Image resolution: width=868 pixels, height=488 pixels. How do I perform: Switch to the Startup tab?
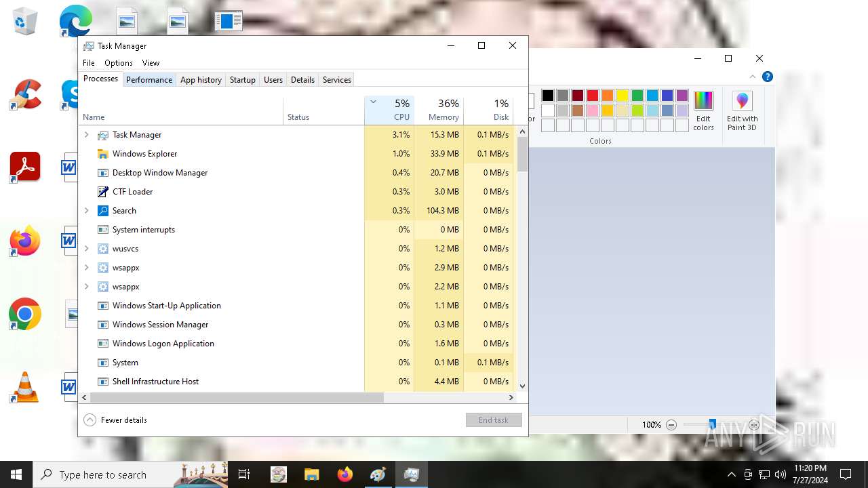(242, 80)
